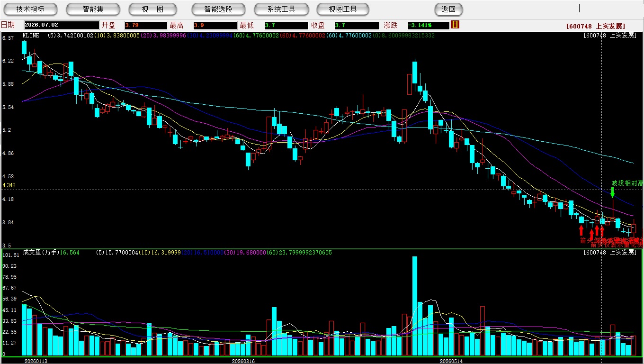This screenshot has height=364, width=644.
Task: Open the 视 图 menu button
Action: coord(152,9)
